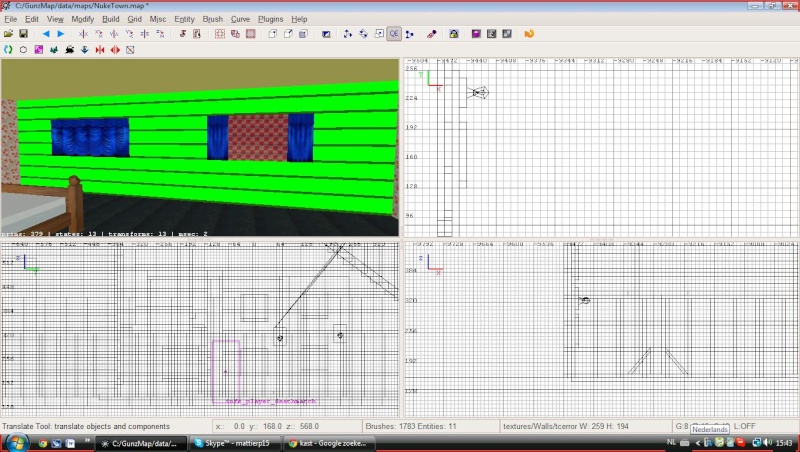The height and width of the screenshot is (452, 800).
Task: Click the blue curtain window in camera view
Action: [90, 137]
